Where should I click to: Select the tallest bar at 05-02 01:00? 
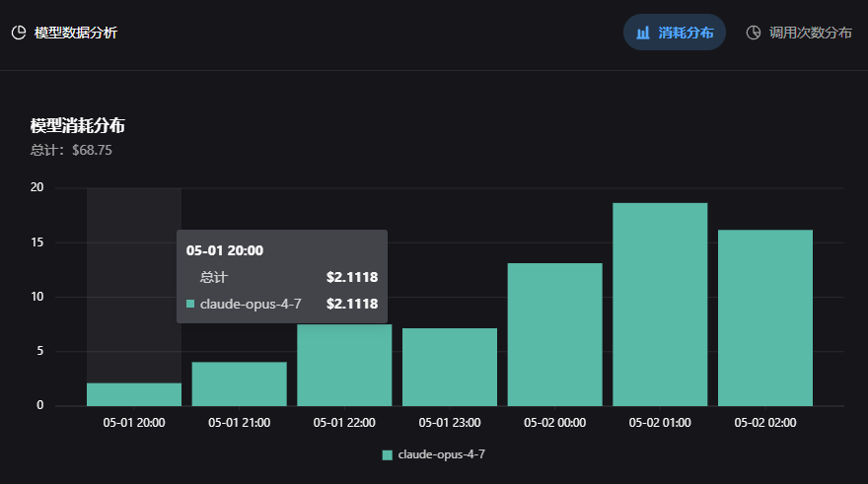[660, 305]
